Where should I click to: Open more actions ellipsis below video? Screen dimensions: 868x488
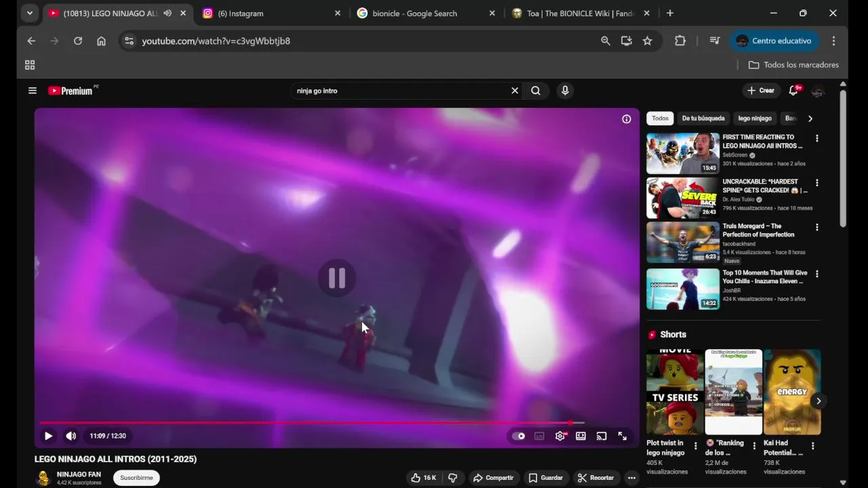(x=631, y=478)
